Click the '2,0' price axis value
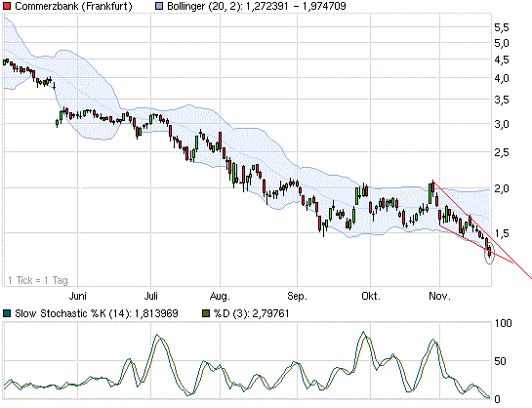This screenshot has height=408, width=532. click(502, 188)
